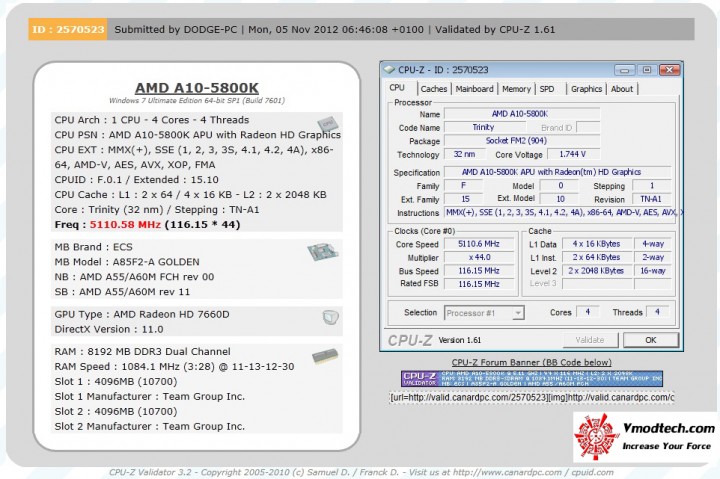Select the CPU tab
Screen dimensions: 720x479
pyautogui.click(x=397, y=88)
